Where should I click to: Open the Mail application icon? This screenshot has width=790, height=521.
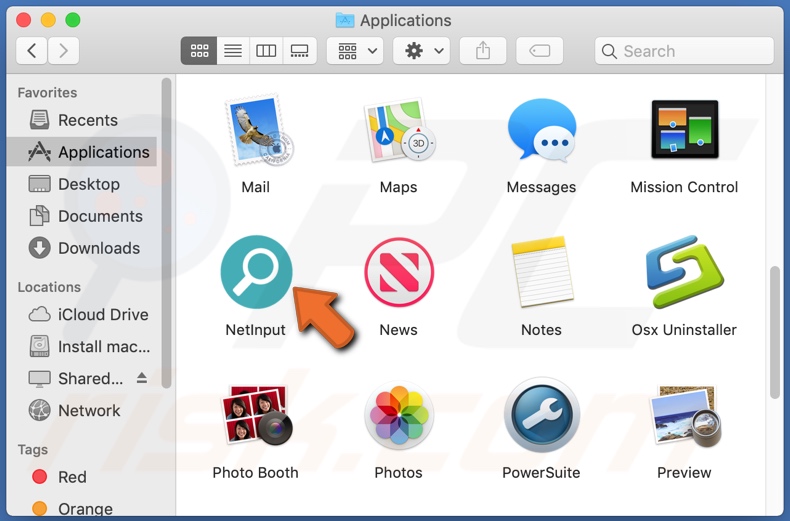tap(259, 131)
